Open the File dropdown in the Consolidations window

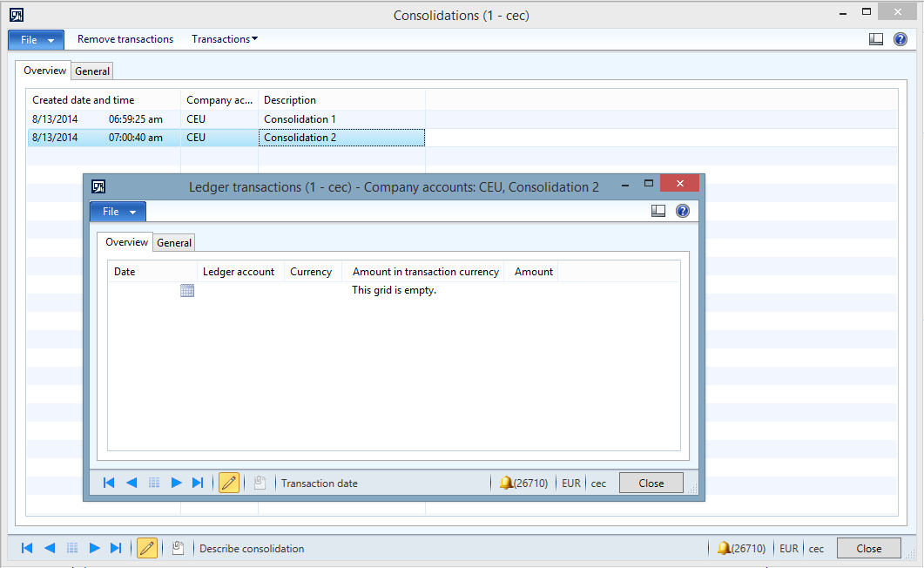[36, 40]
